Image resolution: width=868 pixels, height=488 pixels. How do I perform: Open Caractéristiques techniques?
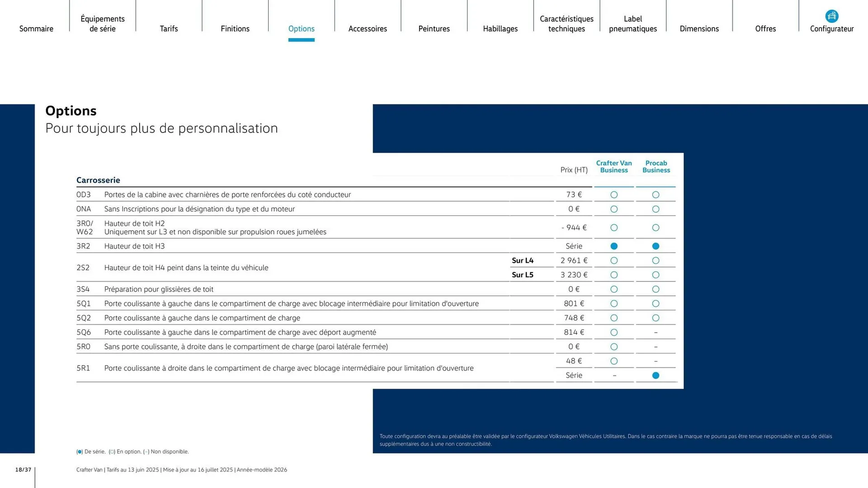(x=566, y=23)
